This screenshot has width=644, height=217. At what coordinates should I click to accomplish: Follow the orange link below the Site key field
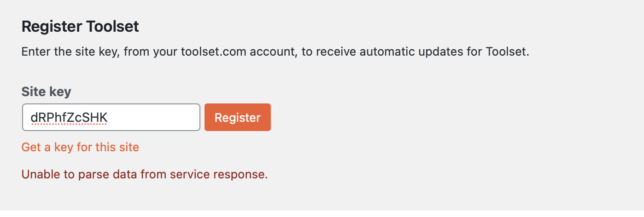pos(80,147)
